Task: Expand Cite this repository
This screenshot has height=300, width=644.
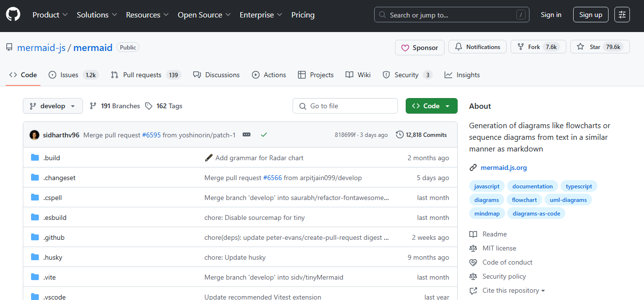Action: coord(507,290)
